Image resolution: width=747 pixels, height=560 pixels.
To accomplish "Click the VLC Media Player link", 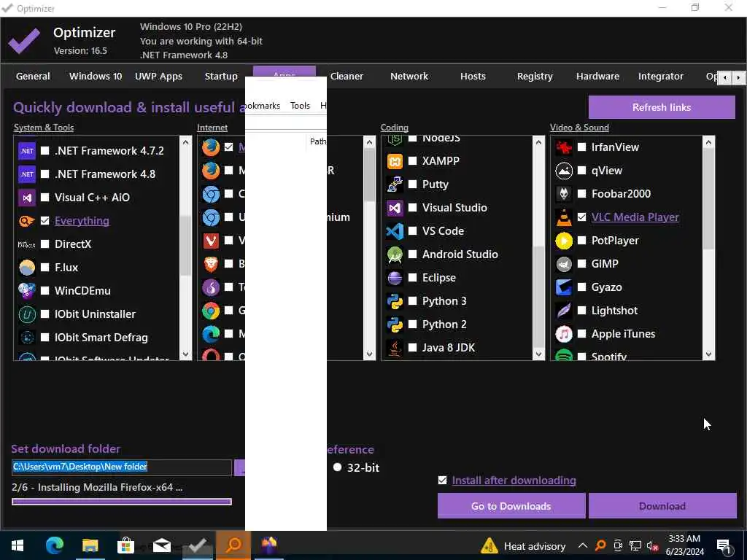I will (635, 217).
